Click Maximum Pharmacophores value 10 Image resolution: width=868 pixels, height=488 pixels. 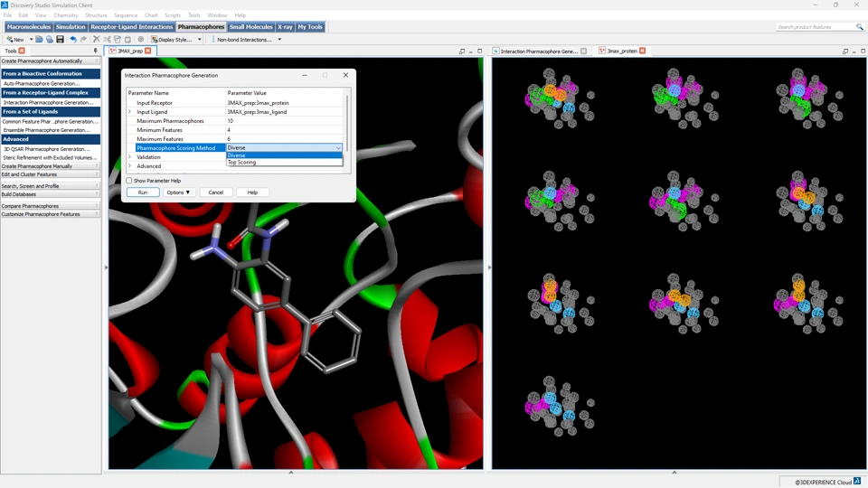point(284,120)
